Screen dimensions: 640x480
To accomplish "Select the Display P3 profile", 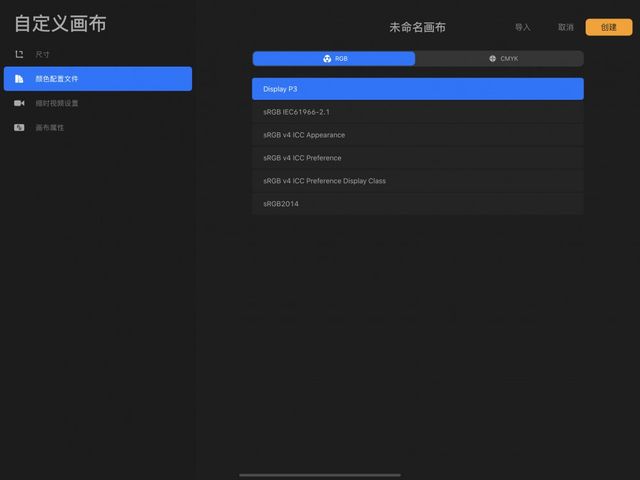I will pos(418,89).
